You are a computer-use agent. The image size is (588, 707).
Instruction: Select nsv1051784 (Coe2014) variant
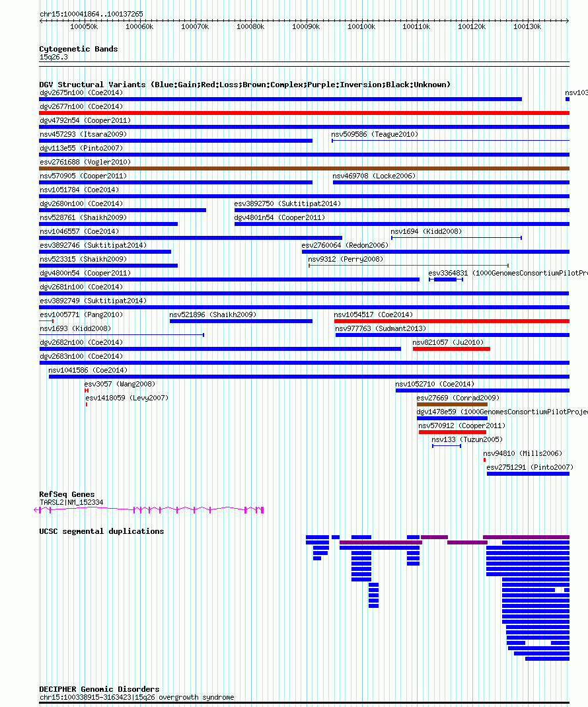pos(305,197)
